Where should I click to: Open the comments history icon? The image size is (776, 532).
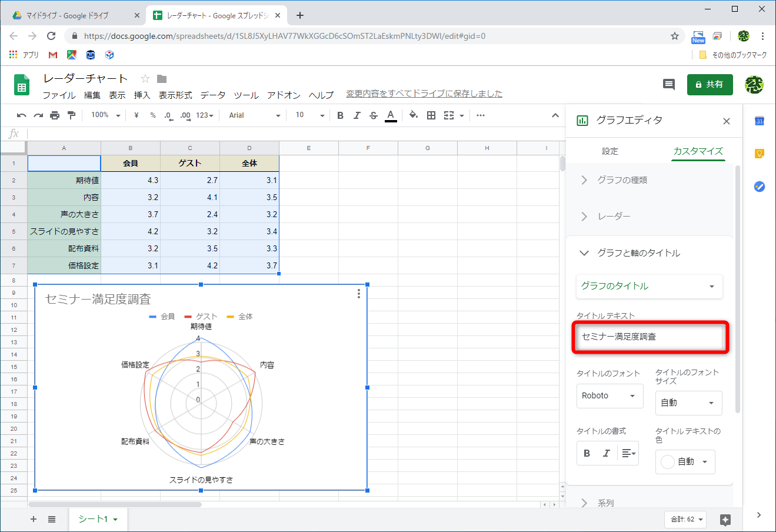pyautogui.click(x=669, y=85)
